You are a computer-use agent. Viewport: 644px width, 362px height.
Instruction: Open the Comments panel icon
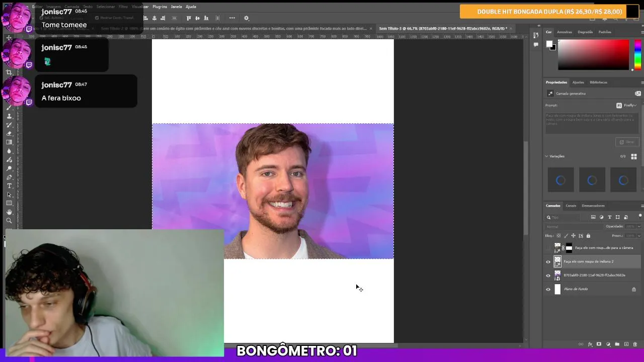pos(536,44)
